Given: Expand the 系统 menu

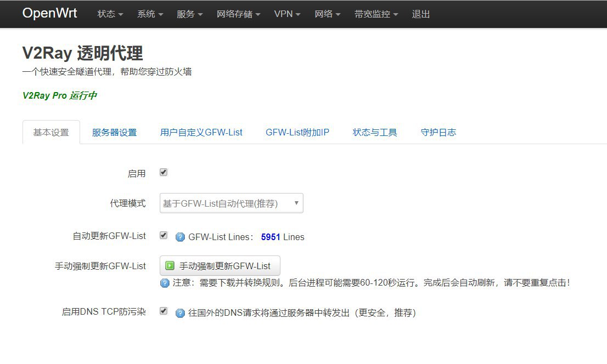Looking at the screenshot, I should click(150, 14).
